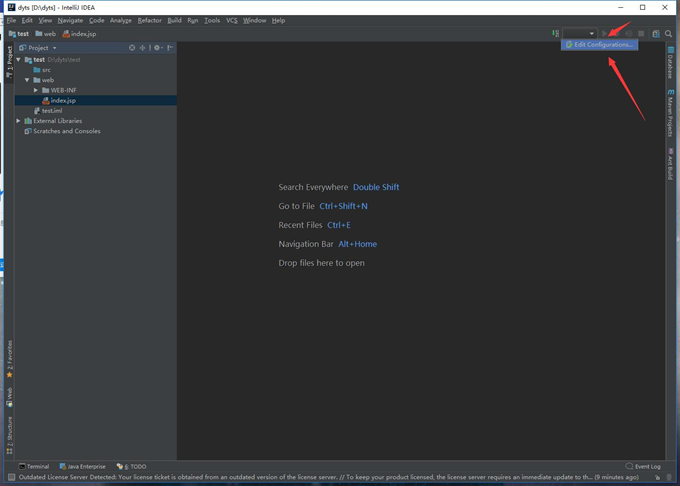Image resolution: width=680 pixels, height=486 pixels.
Task: Click the Stop square icon
Action: coord(641,33)
